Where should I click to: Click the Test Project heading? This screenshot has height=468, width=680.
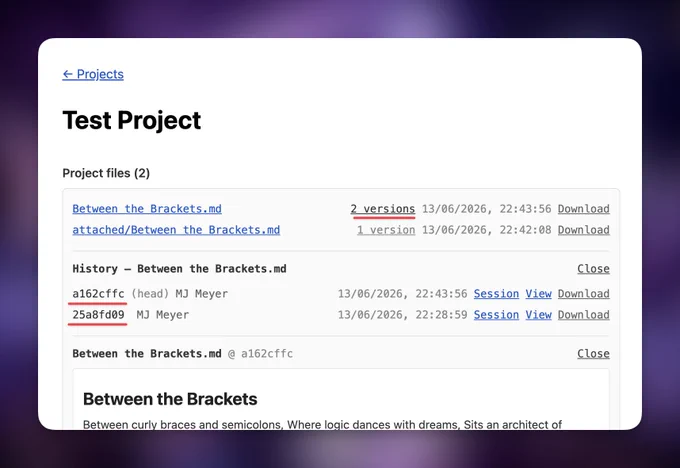click(x=132, y=120)
